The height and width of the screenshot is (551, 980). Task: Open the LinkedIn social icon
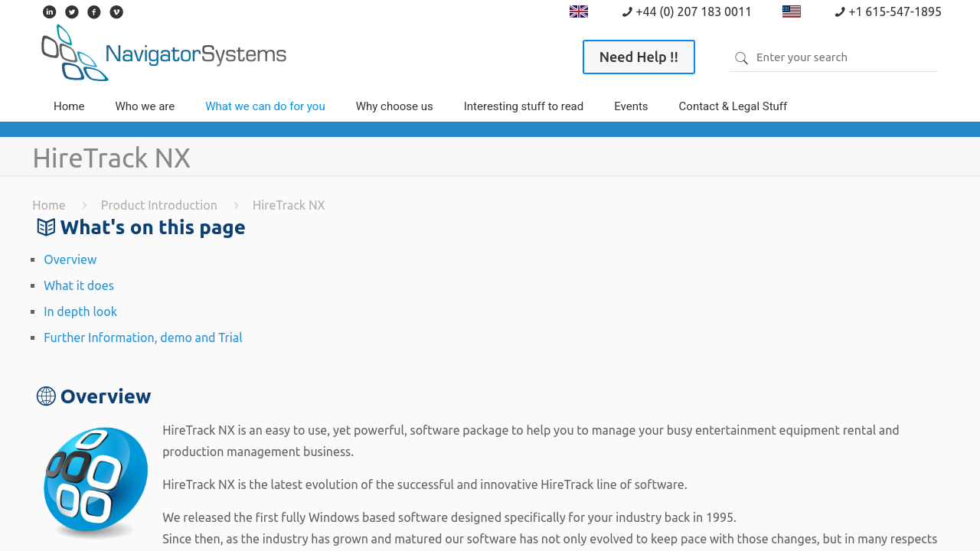click(50, 11)
